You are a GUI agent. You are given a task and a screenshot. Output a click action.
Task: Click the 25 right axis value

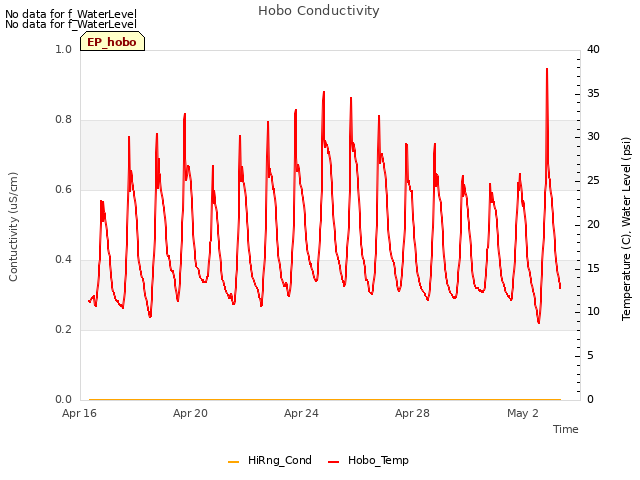[593, 180]
